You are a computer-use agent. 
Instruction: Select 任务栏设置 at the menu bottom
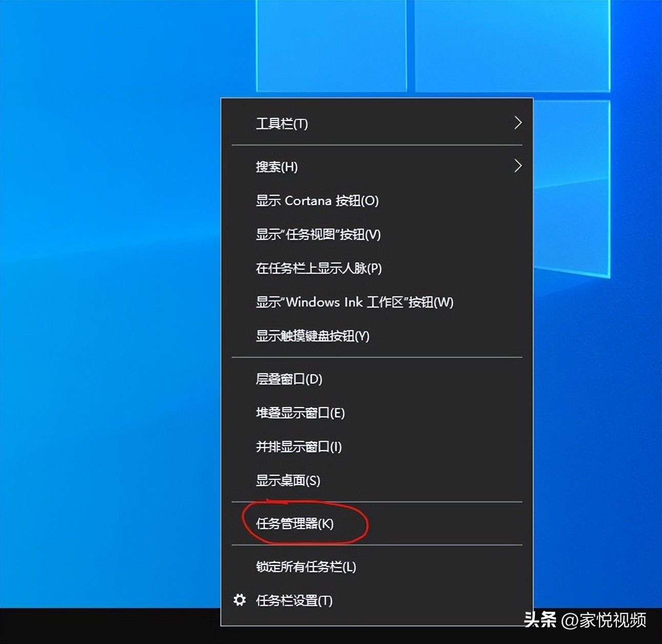(293, 600)
